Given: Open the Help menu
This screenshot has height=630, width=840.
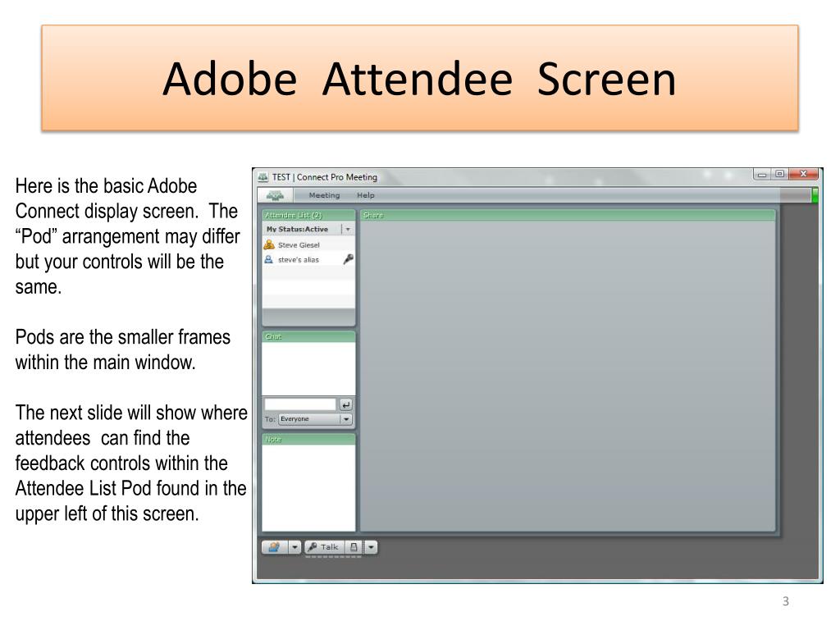Looking at the screenshot, I should tap(366, 195).
